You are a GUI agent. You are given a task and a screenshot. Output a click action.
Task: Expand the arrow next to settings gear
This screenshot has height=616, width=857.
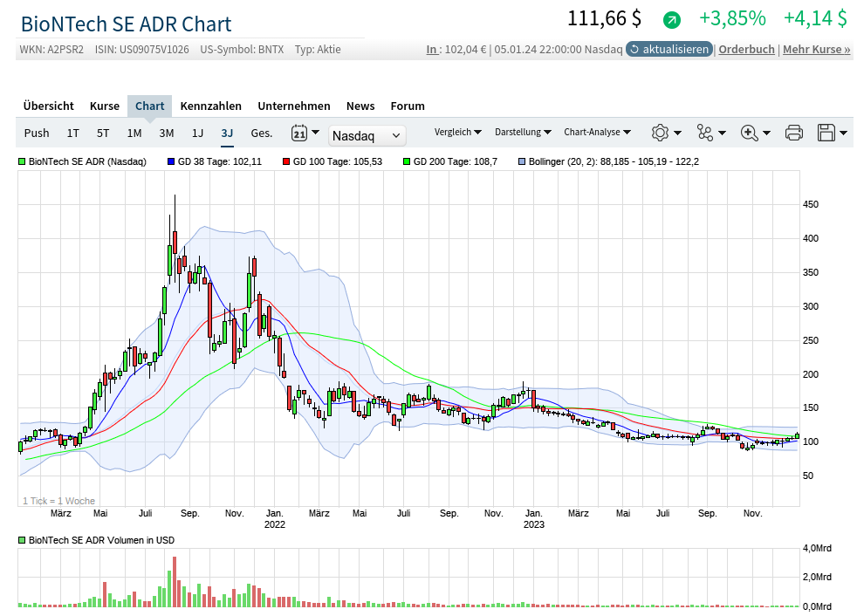(678, 133)
